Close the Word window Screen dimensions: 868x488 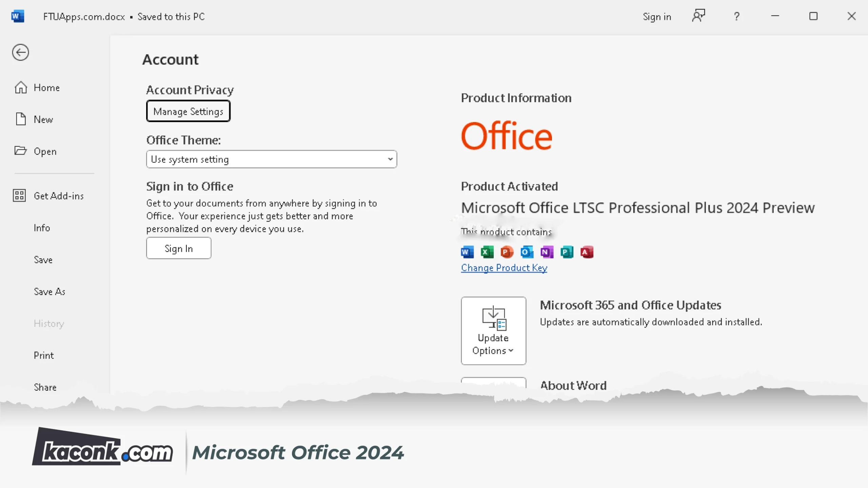pos(851,16)
